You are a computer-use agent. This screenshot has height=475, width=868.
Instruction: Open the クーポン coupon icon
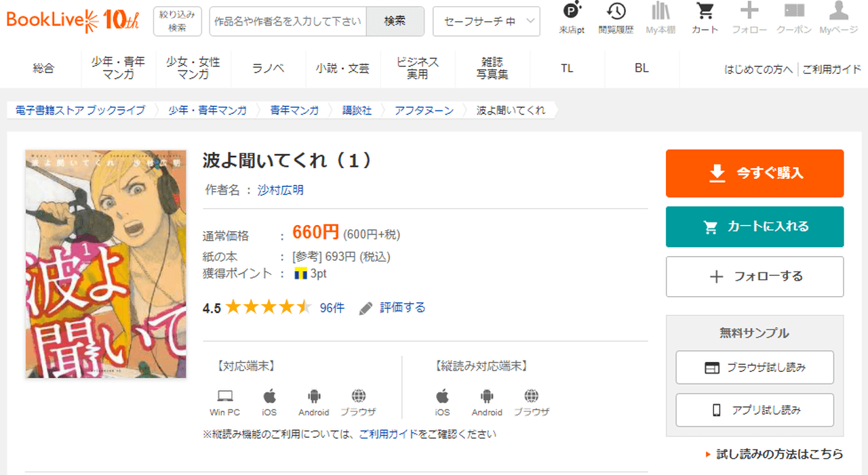[x=794, y=12]
